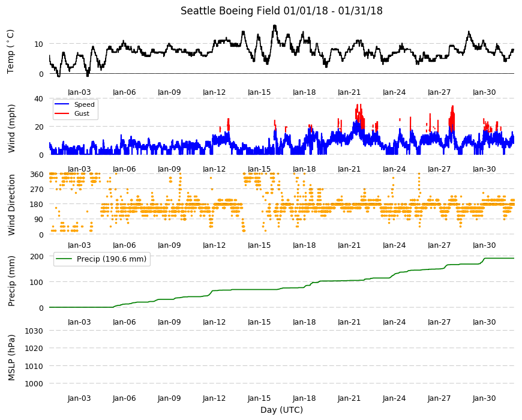The image size is (522, 420).
Task: Click the Wind (mph) axis label
Action: pos(11,128)
